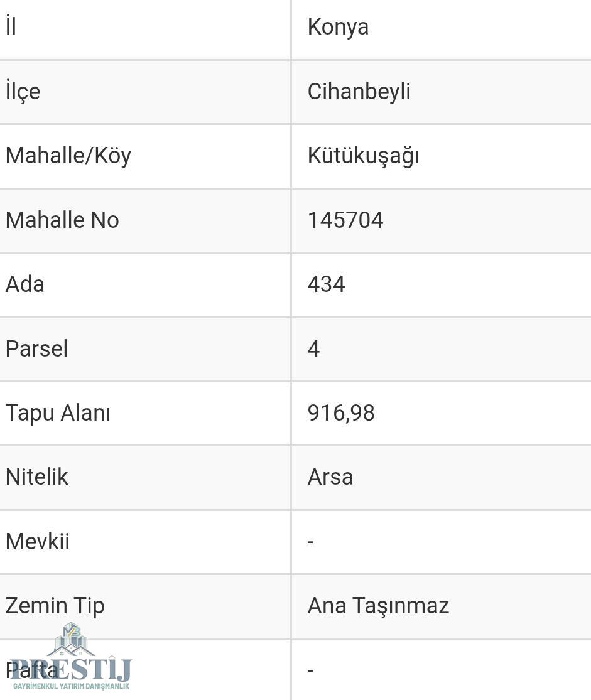
Task: Select the Cihanbeyli district value
Action: pos(359,92)
